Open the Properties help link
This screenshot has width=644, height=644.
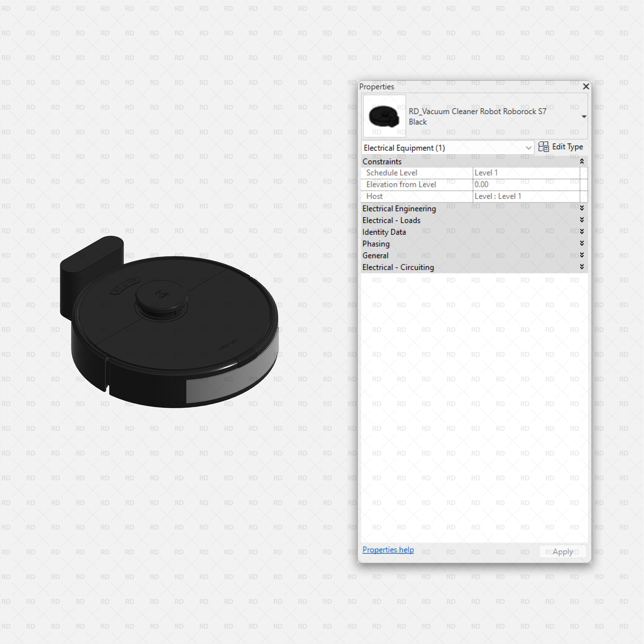(x=388, y=550)
